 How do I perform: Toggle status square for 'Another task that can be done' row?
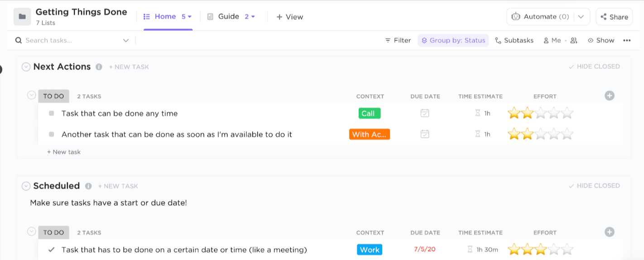pyautogui.click(x=52, y=134)
